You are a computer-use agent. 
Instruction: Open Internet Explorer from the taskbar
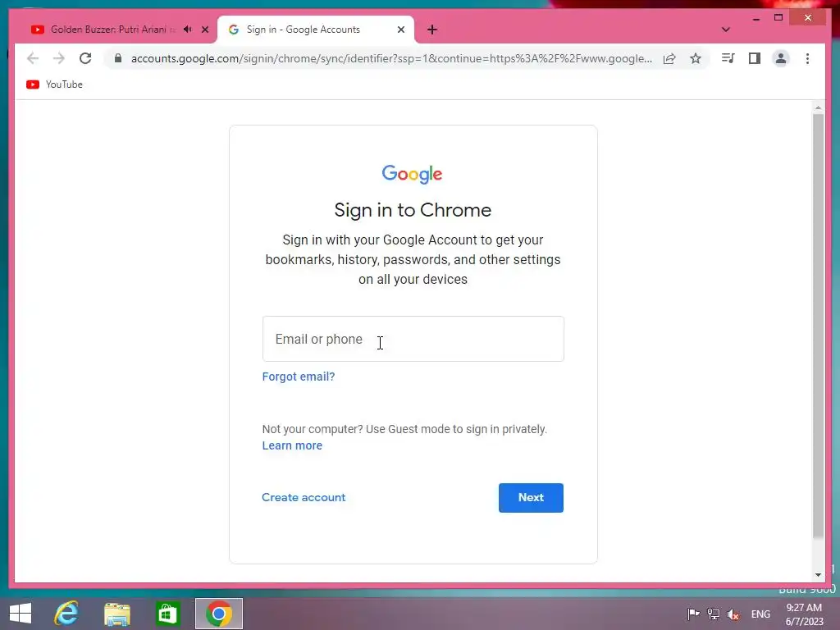point(66,614)
